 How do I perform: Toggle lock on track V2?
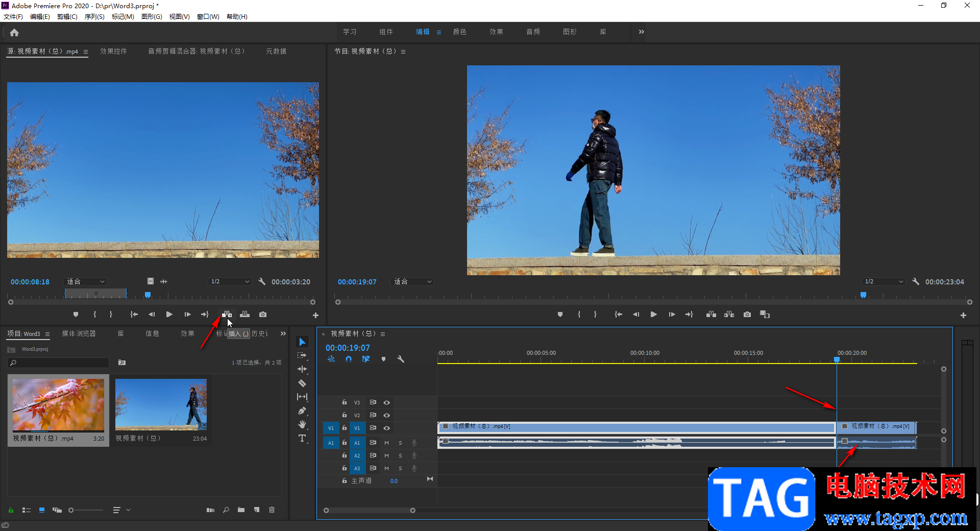point(345,415)
